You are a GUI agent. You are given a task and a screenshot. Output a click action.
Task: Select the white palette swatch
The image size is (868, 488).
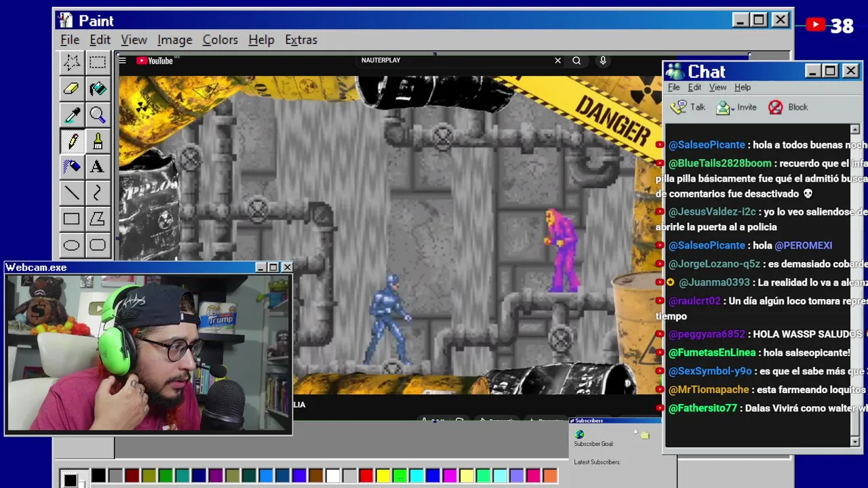332,476
